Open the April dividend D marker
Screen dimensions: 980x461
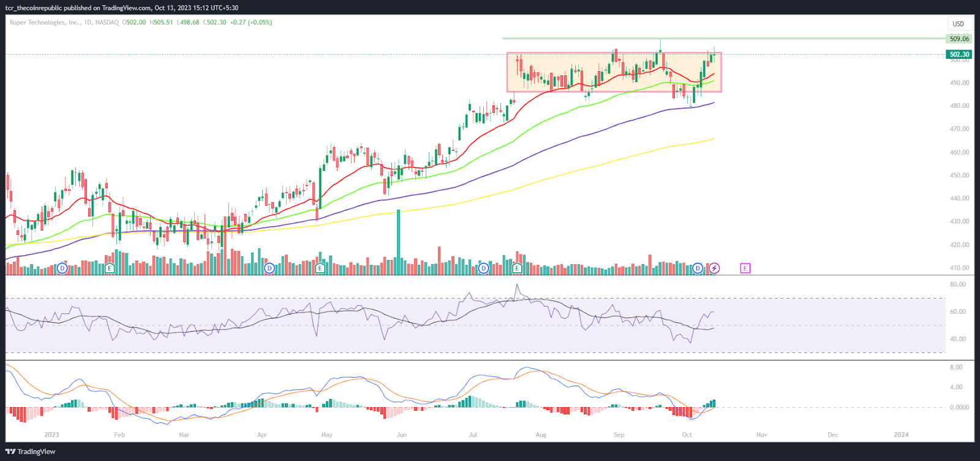coord(269,268)
